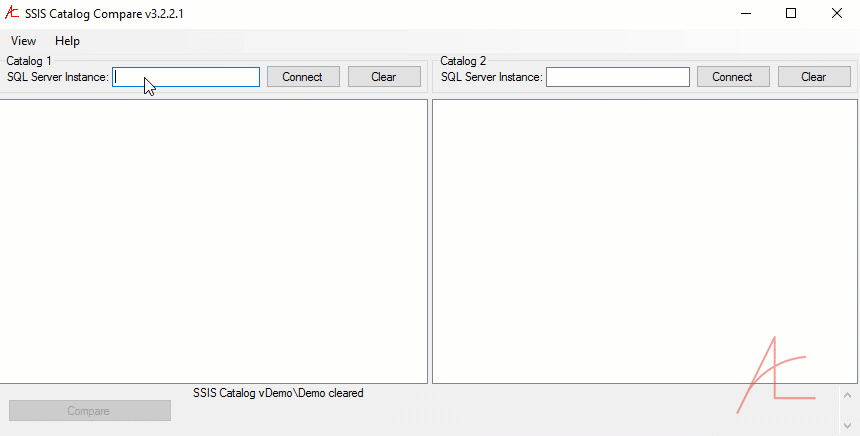
Task: Click the Catalog 2 tree pane
Action: (645, 241)
